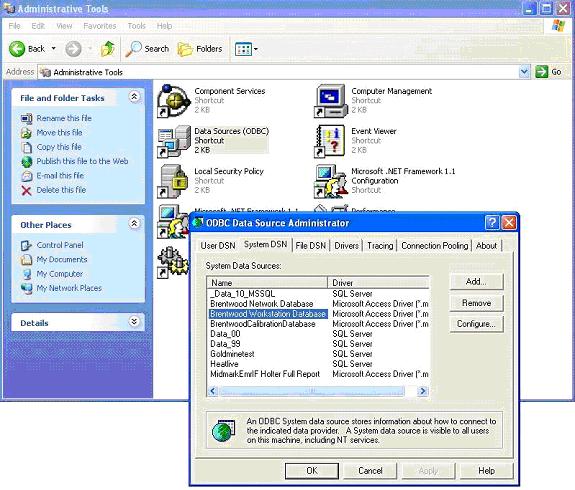Screen dimensions: 575x490
Task: Click Cancel in ODBC dialog
Action: pyautogui.click(x=370, y=471)
